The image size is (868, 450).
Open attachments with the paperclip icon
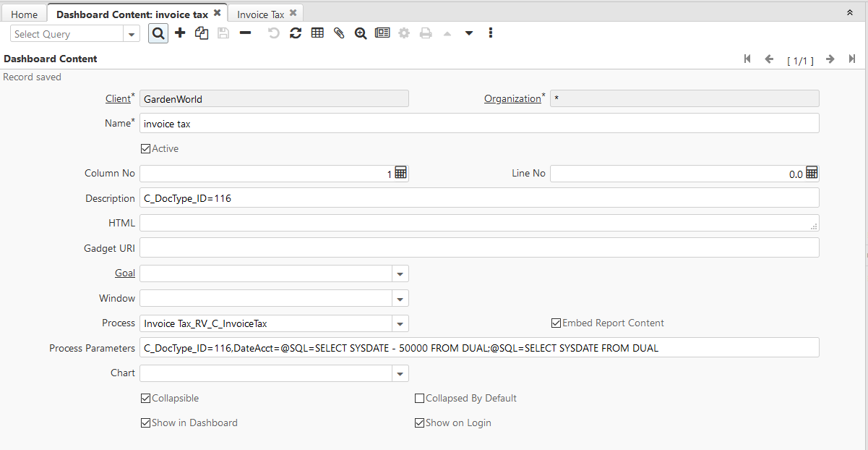click(x=338, y=33)
